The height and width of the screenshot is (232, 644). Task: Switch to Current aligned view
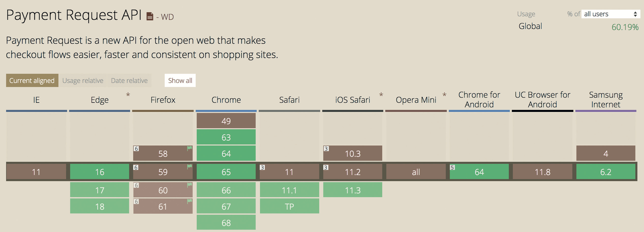32,80
